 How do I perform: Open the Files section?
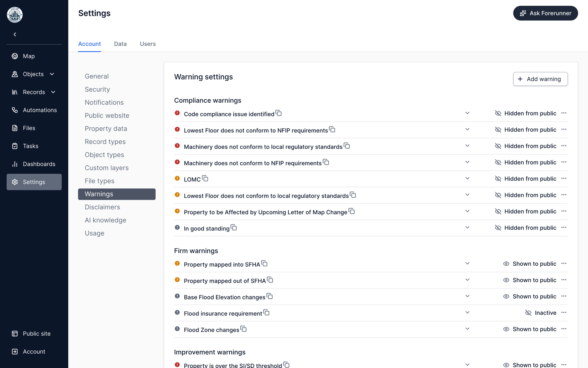click(34, 128)
